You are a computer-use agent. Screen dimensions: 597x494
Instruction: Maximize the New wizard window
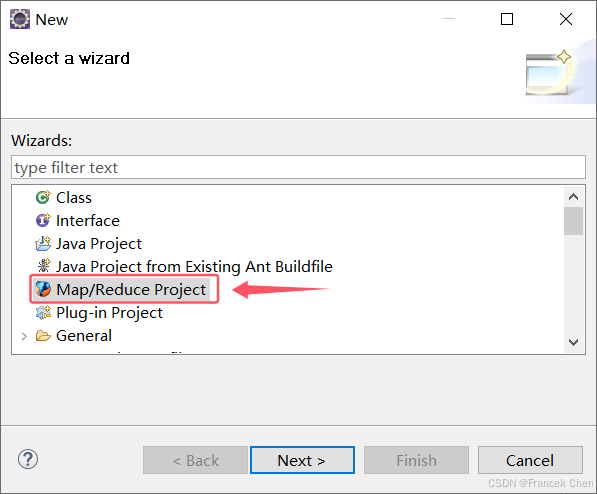(507, 19)
